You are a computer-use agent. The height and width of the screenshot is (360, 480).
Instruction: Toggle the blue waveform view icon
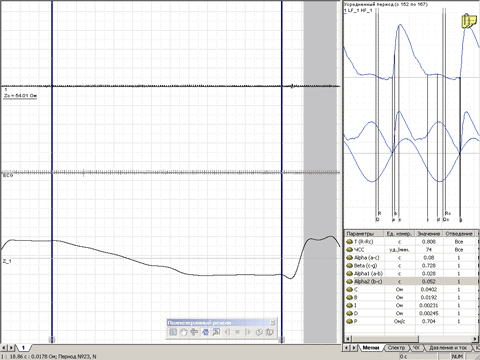tap(205, 332)
